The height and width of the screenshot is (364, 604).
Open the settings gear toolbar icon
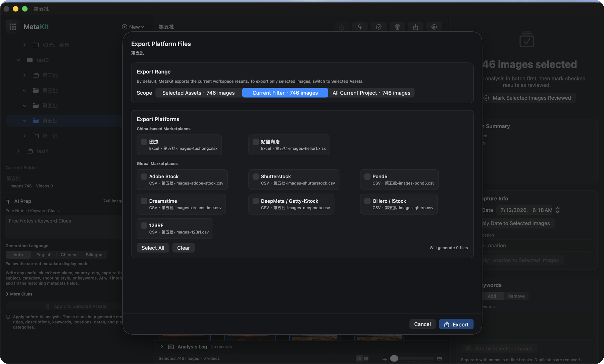tap(434, 27)
